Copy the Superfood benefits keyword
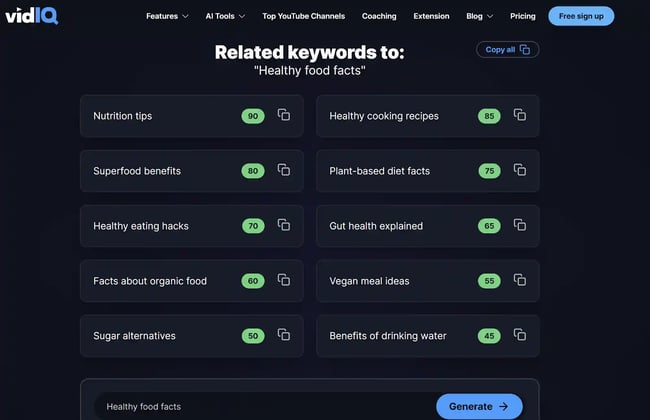 [284, 170]
